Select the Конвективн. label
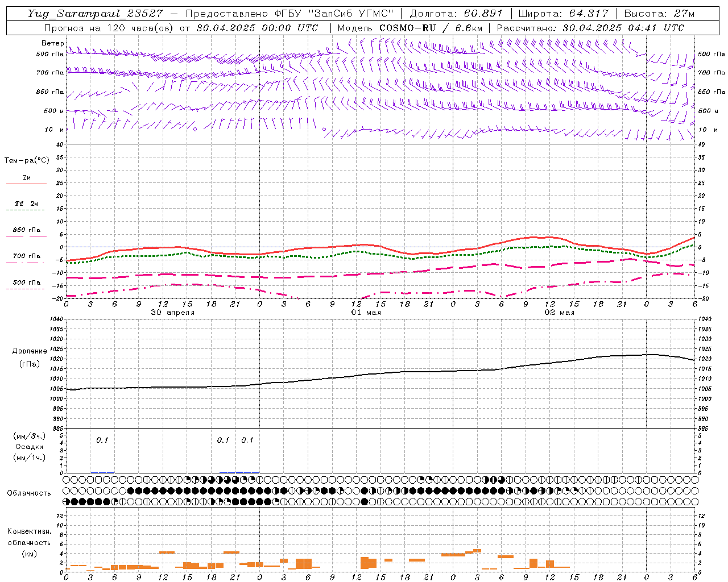Image resolution: width=728 pixels, height=582 pixels. (x=29, y=531)
